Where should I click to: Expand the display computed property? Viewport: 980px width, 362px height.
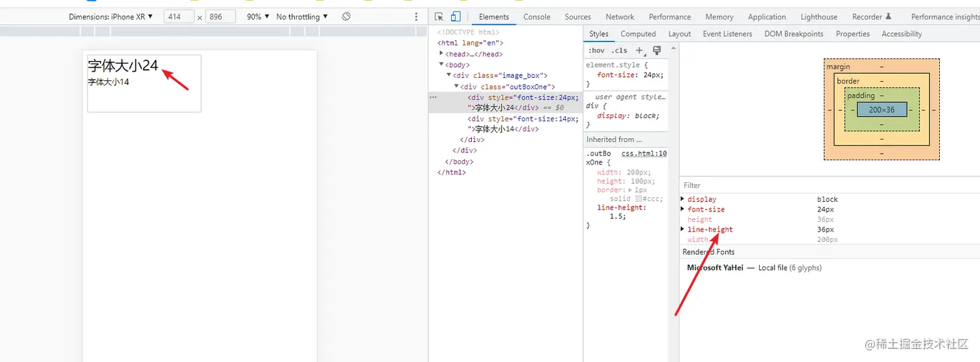(x=682, y=199)
